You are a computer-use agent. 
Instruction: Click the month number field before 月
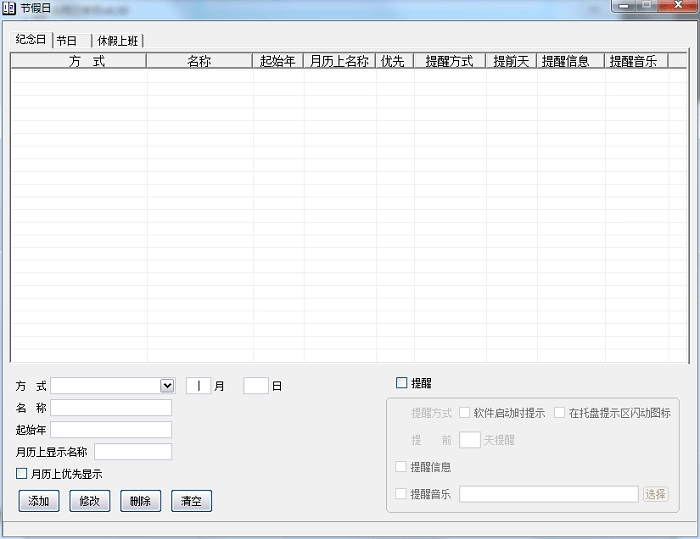[198, 386]
